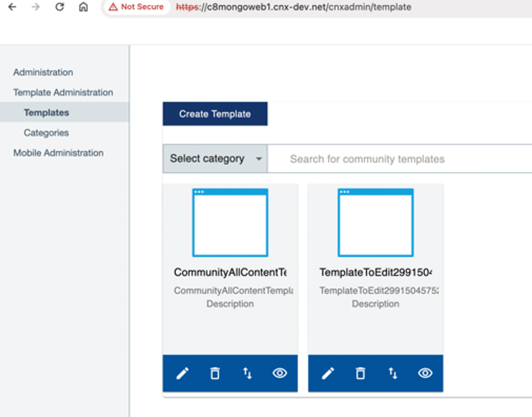The height and width of the screenshot is (417, 532).
Task: Click the Search for community templates field
Action: coord(400,159)
